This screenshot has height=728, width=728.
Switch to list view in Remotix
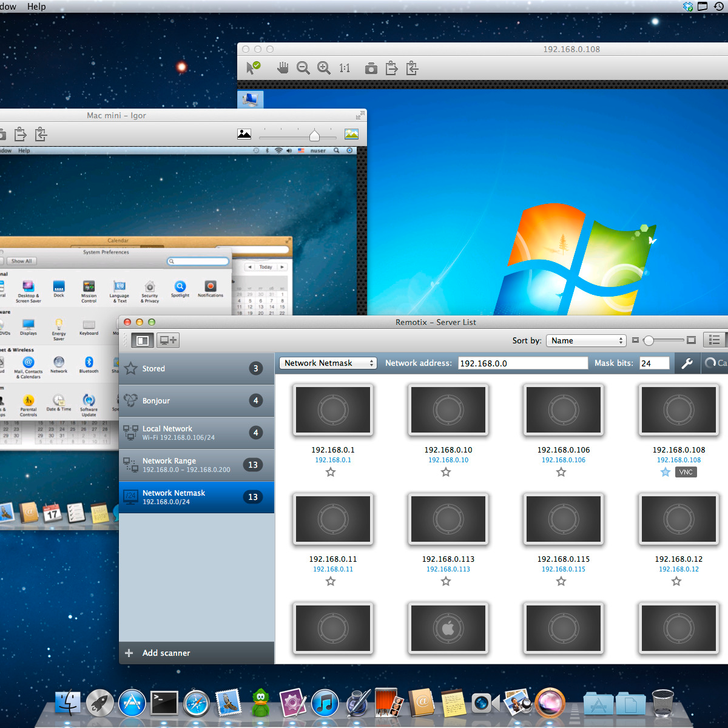coord(715,340)
